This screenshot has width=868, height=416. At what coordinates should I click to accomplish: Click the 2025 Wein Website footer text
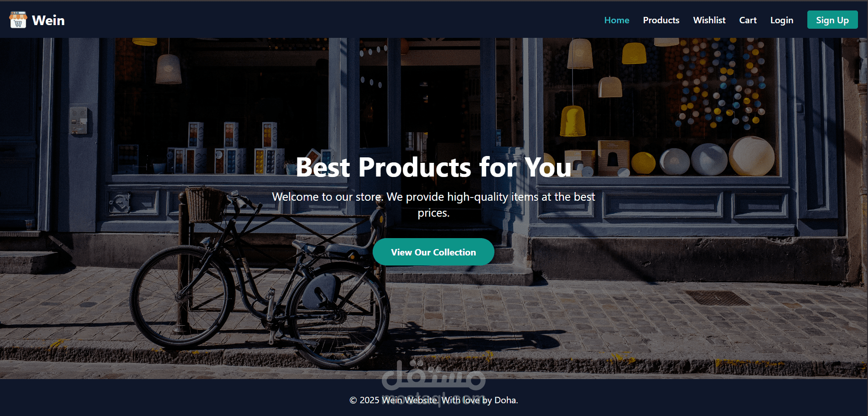(x=433, y=400)
